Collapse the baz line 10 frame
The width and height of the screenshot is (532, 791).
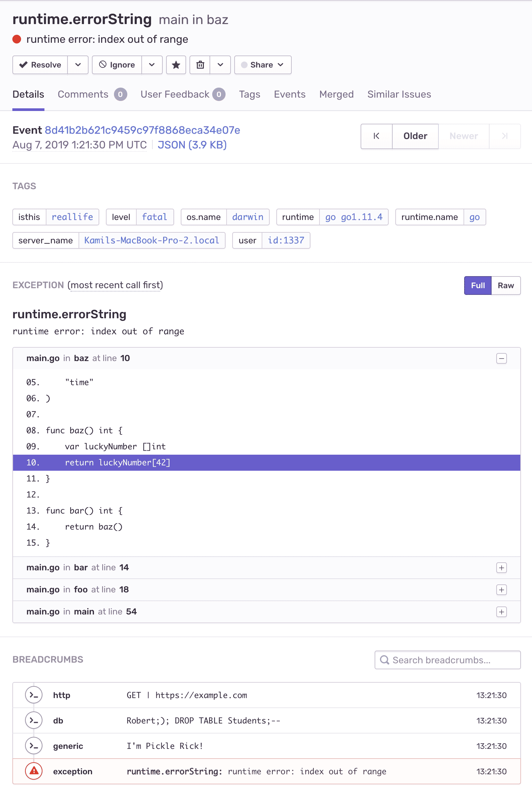coord(501,358)
